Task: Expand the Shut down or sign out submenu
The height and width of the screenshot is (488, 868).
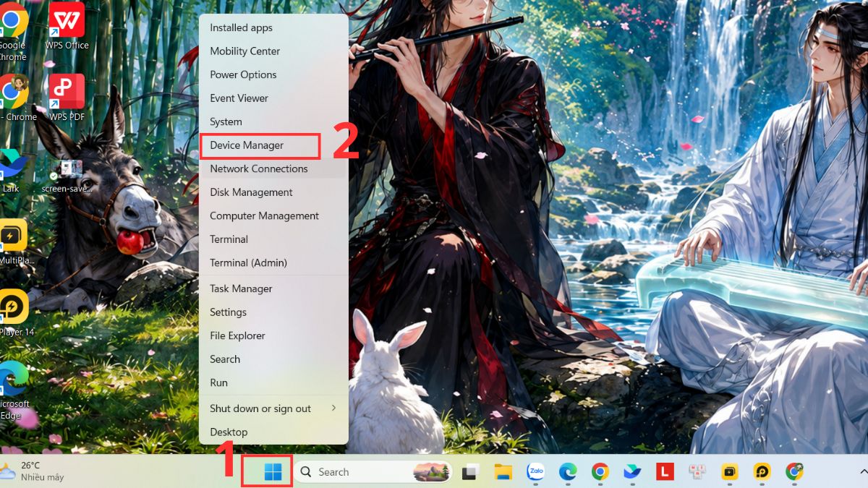Action: (x=273, y=408)
